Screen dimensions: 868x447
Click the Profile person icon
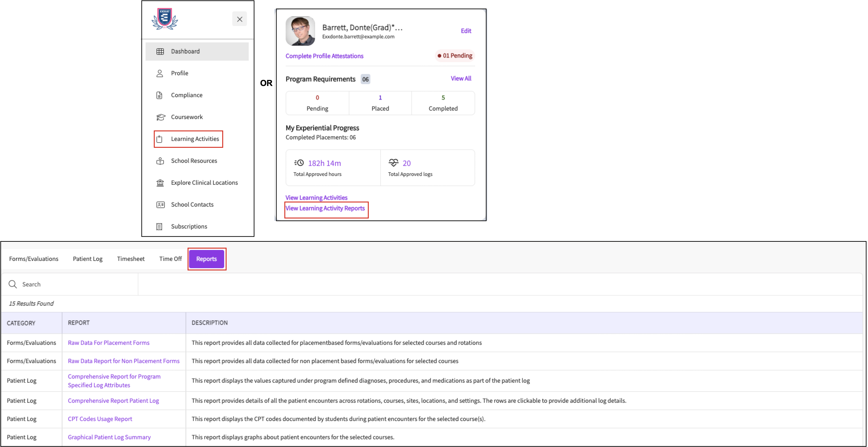(x=160, y=73)
